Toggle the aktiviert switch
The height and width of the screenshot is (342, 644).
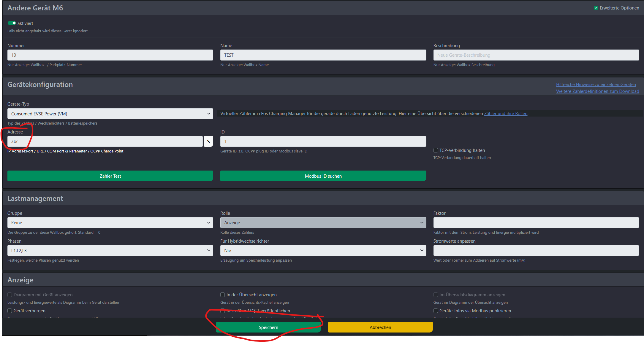pos(12,23)
